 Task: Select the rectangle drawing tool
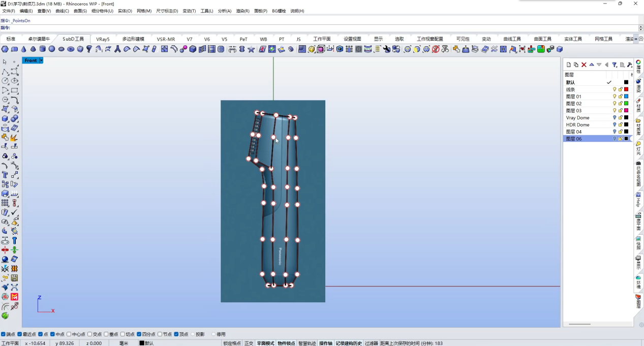pos(14,90)
